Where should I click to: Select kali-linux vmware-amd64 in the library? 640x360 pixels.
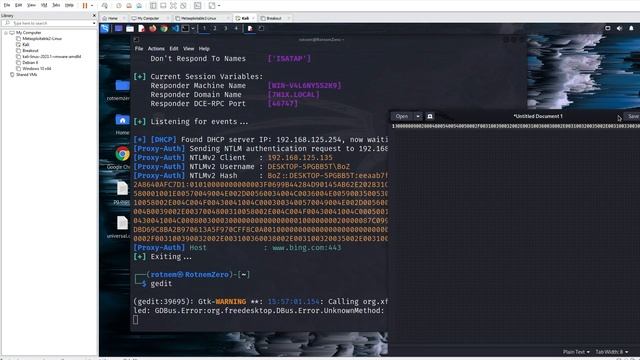click(x=52, y=57)
